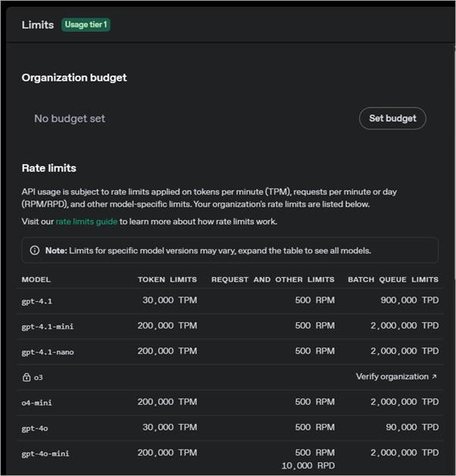This screenshot has height=476, width=456.
Task: Select the gpt-4.1 model name
Action: [x=37, y=301]
